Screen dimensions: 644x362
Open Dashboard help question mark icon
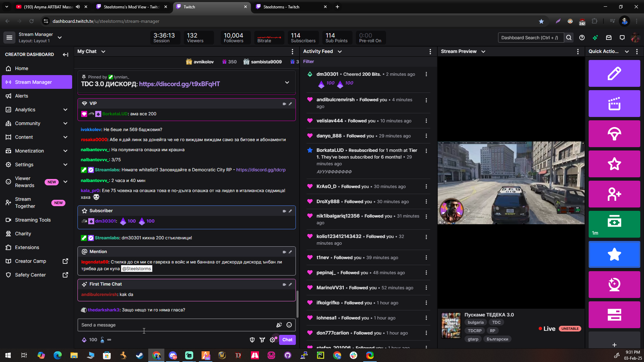click(x=582, y=38)
